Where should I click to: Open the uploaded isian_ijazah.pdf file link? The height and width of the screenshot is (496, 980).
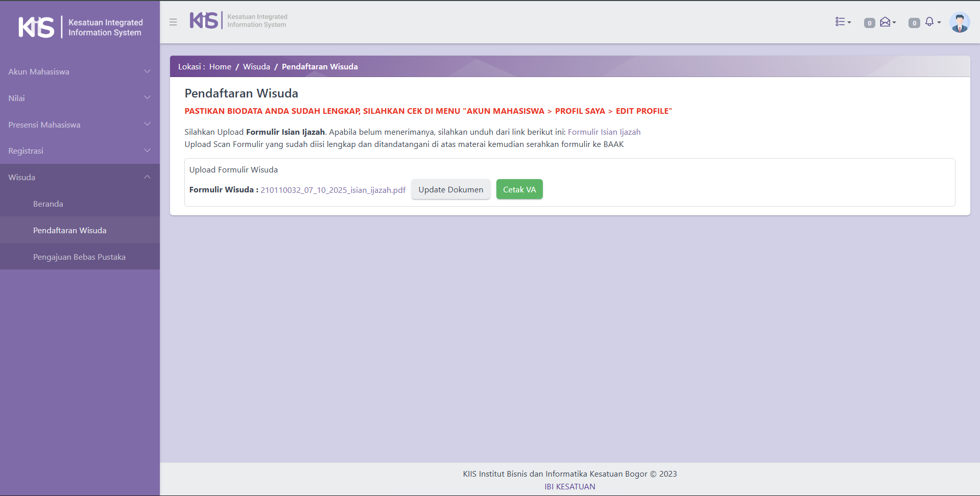tap(333, 190)
